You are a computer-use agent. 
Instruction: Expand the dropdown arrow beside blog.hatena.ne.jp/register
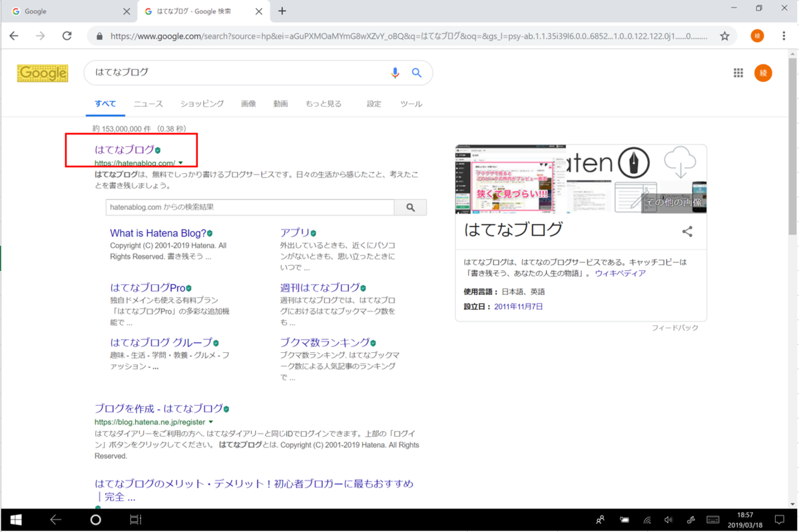pos(211,421)
